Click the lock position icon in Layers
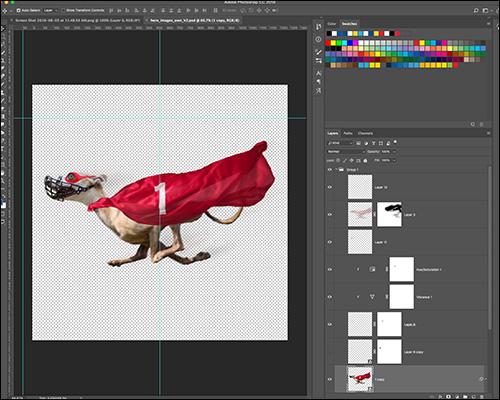The image size is (500, 400). click(351, 161)
